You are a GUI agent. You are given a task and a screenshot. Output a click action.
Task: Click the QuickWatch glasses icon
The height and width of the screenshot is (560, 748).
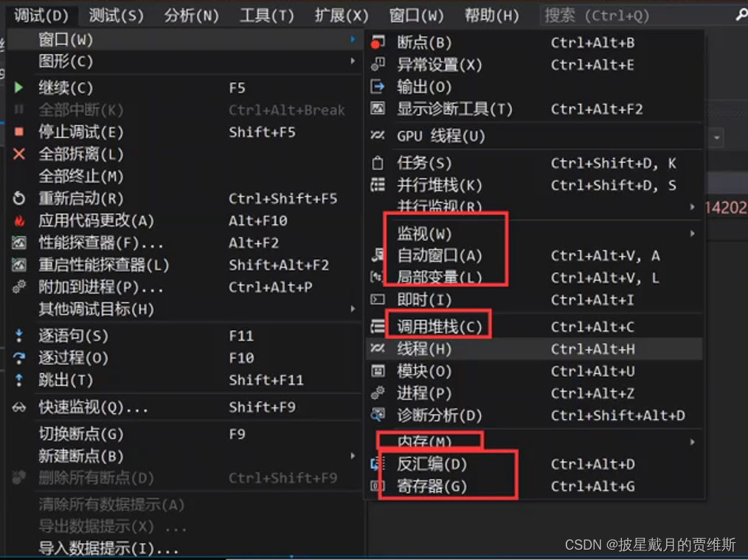19,407
